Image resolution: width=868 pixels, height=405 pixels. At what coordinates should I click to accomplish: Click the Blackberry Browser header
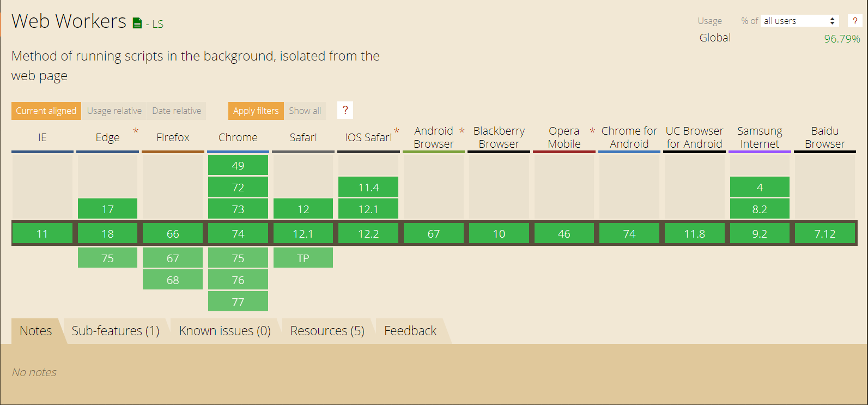coord(499,137)
